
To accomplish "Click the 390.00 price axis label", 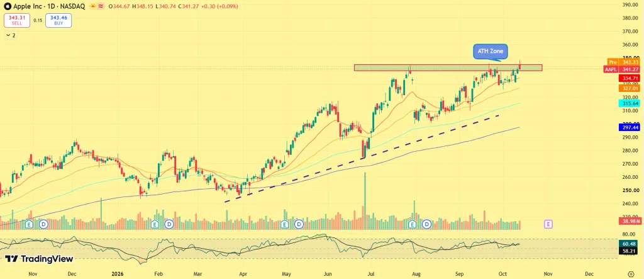I will click(630, 4).
